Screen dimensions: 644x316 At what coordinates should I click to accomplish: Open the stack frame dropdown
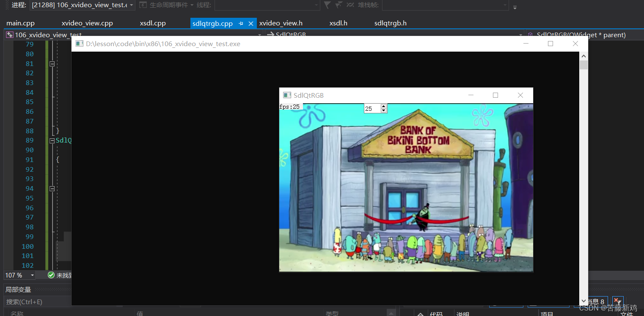click(x=445, y=5)
